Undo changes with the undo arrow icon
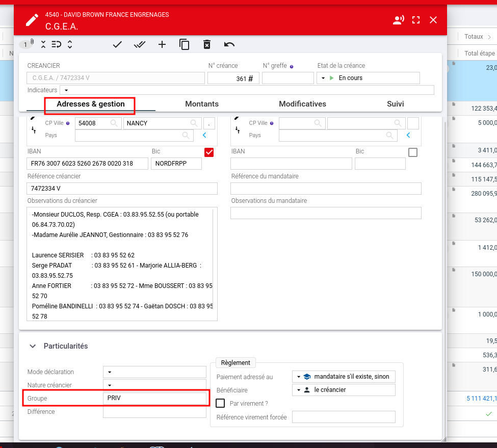The height and width of the screenshot is (448, 497). coord(229,44)
